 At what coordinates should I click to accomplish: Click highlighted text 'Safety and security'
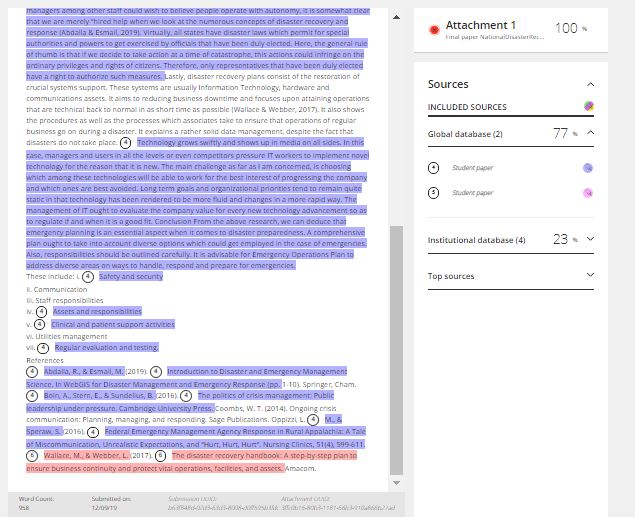tap(131, 277)
